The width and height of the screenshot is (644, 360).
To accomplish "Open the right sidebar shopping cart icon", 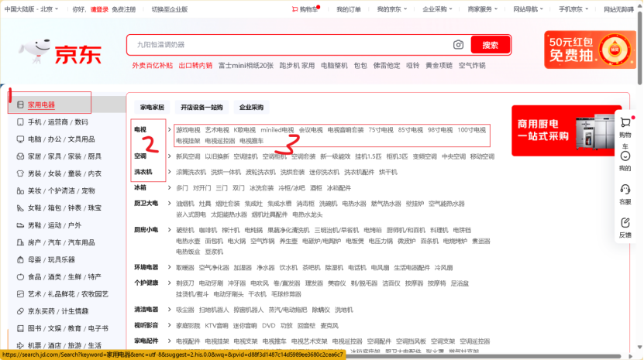I will (625, 122).
